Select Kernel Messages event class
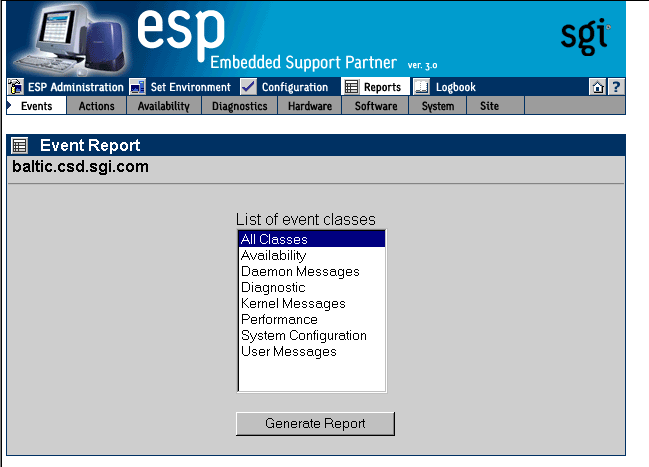Viewport: 649px width, 467px height. pos(312,303)
